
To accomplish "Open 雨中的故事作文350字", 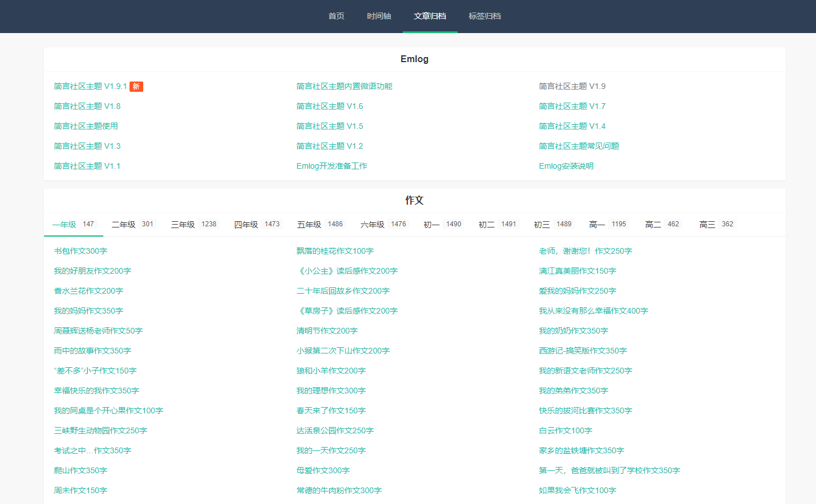I will tap(92, 351).
